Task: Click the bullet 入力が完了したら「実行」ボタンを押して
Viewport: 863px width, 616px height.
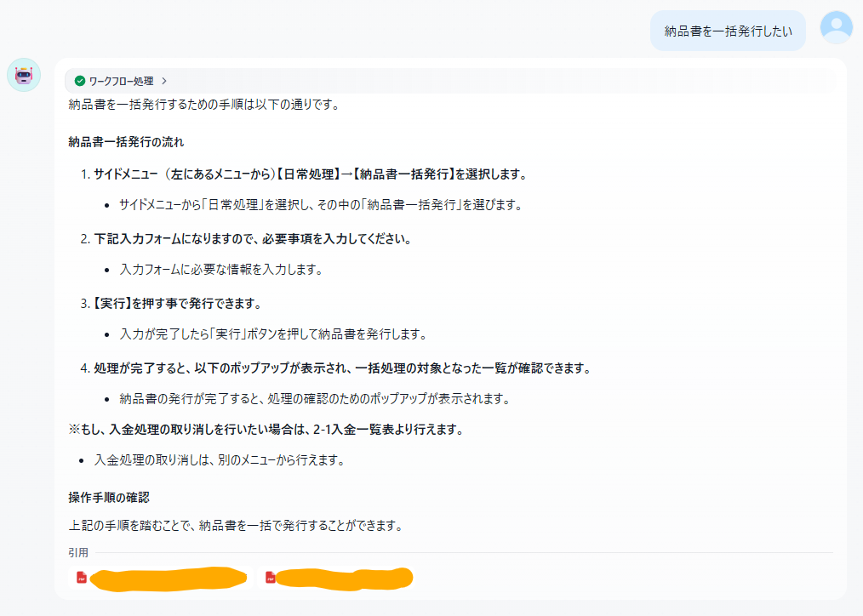Action: coord(273,334)
